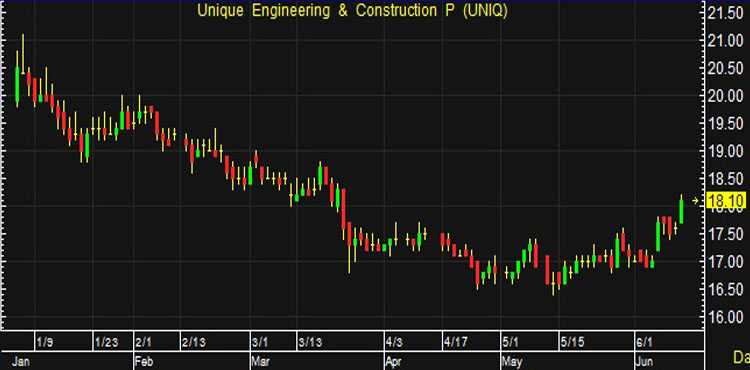Select the 2/13 date label
The height and width of the screenshot is (370, 750).
194,342
